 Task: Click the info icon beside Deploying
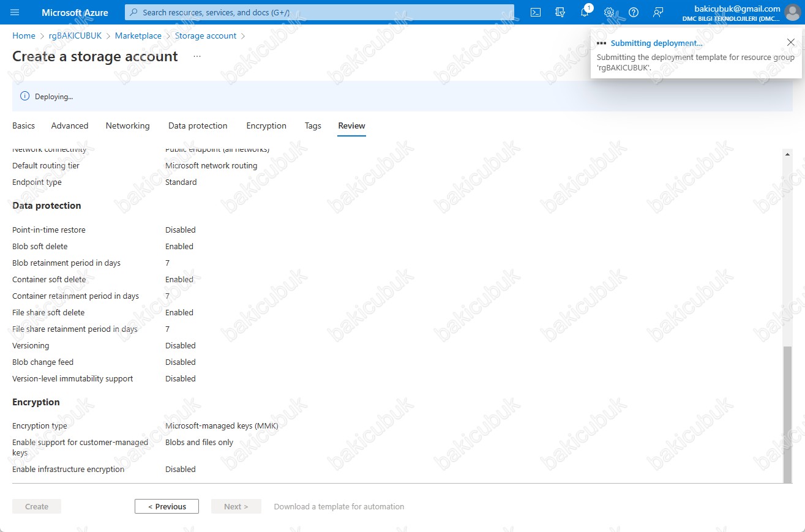(x=25, y=96)
